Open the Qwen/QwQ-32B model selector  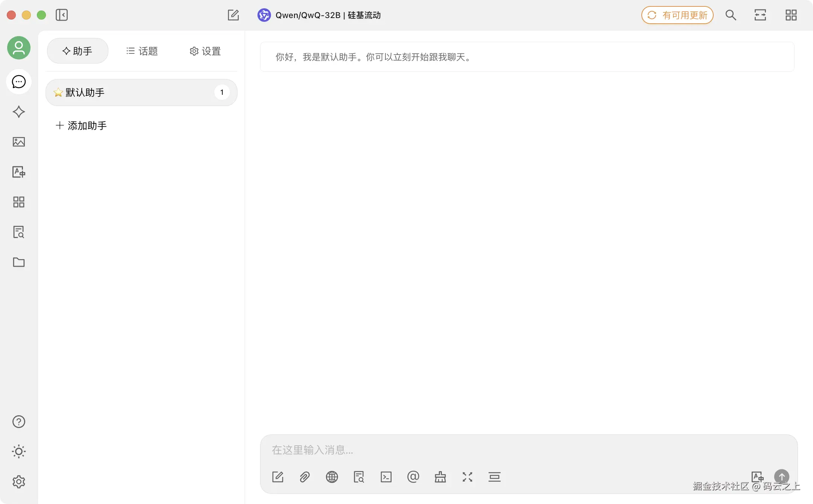(319, 15)
